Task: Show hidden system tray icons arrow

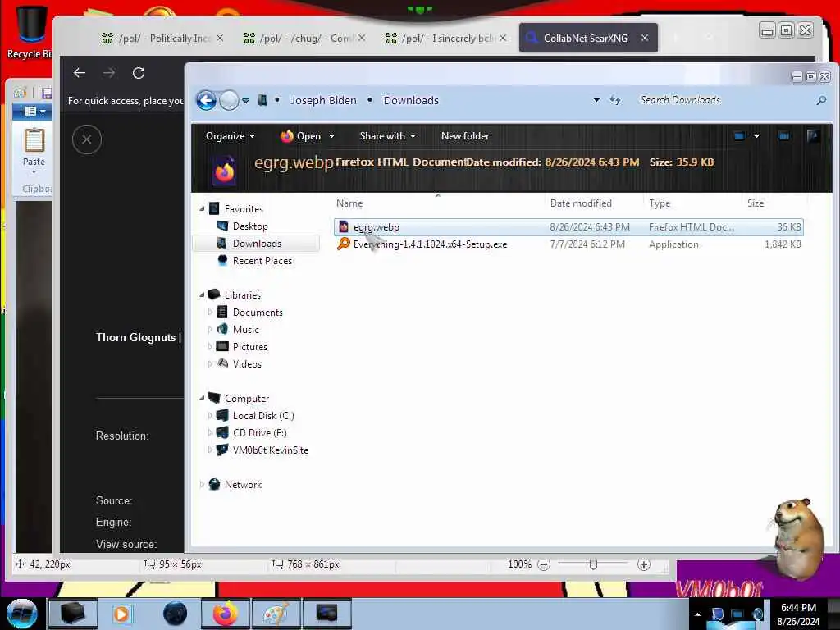Action: (x=697, y=614)
